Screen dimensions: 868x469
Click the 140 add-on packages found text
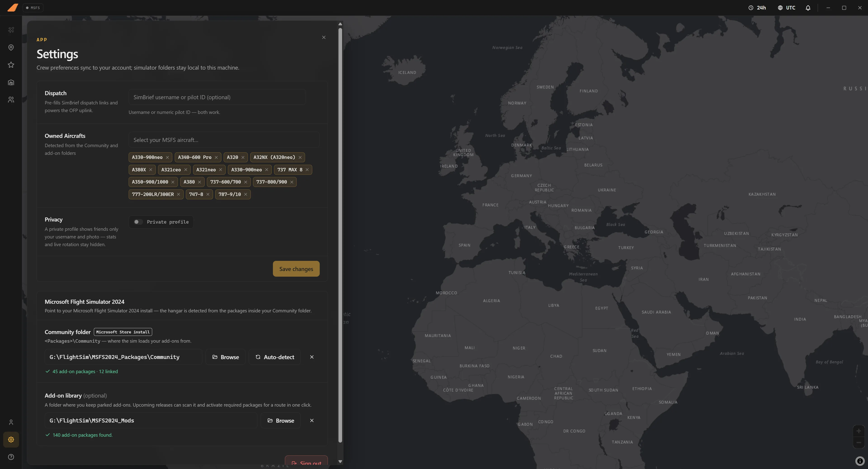tap(83, 435)
